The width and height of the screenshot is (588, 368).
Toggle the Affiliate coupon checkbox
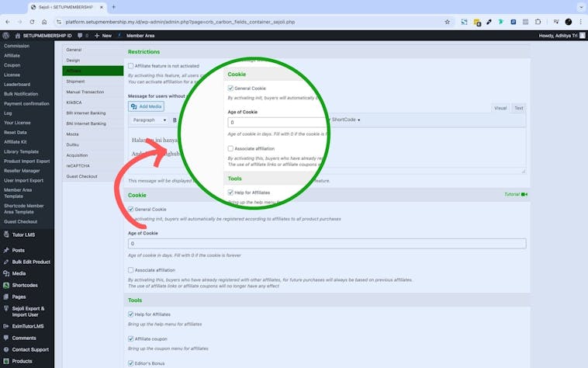click(130, 339)
